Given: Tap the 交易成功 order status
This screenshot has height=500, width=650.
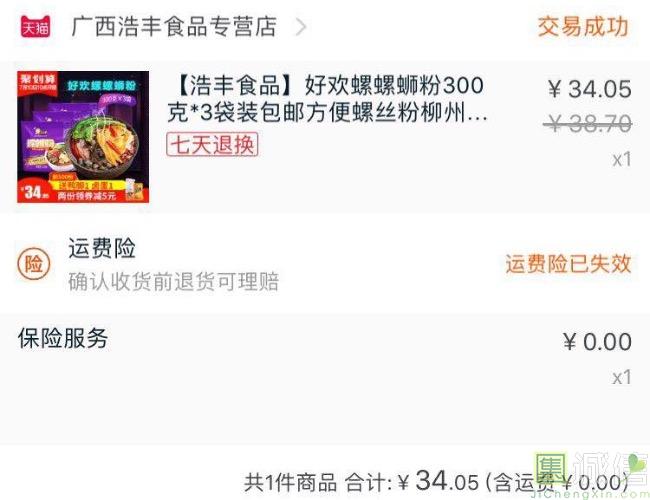Looking at the screenshot, I should (583, 27).
